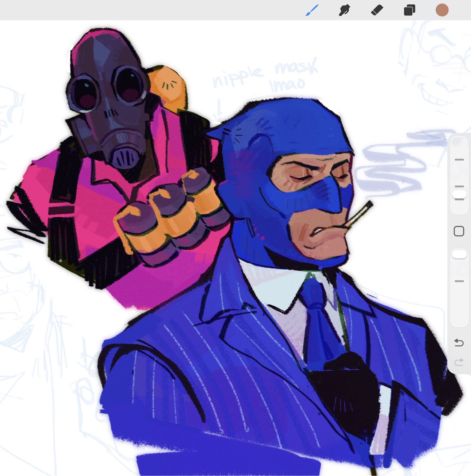Redo with the redo arrow on sidebar
The image size is (471, 476).
[459, 362]
